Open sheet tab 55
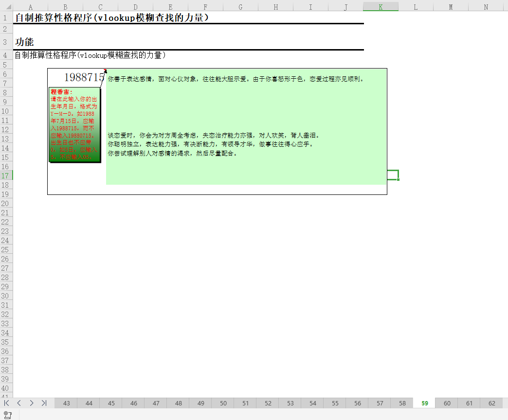 pyautogui.click(x=335, y=403)
